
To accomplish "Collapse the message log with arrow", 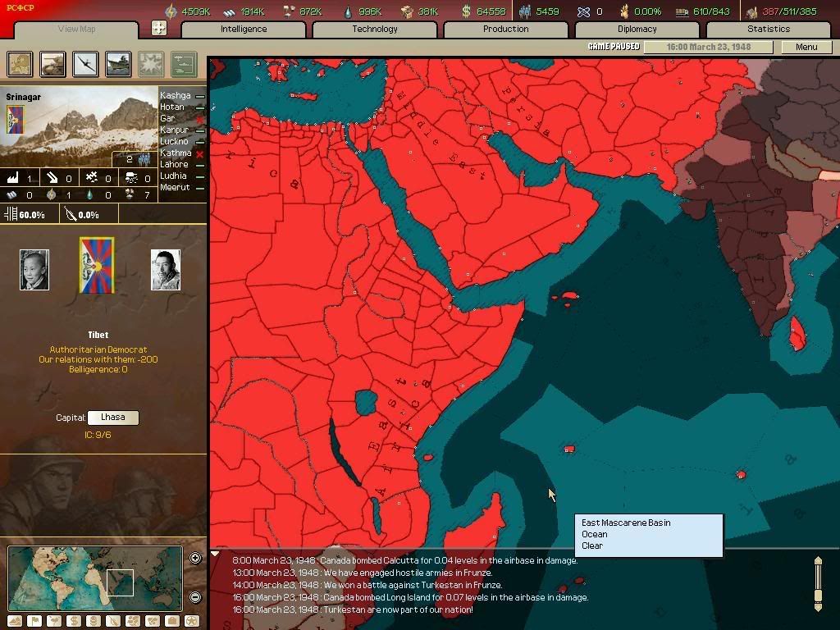I will [x=216, y=555].
